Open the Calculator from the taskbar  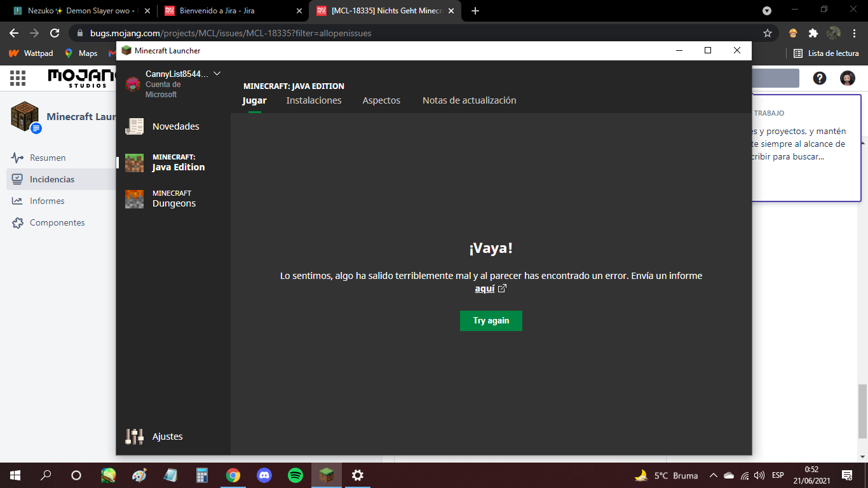[202, 475]
